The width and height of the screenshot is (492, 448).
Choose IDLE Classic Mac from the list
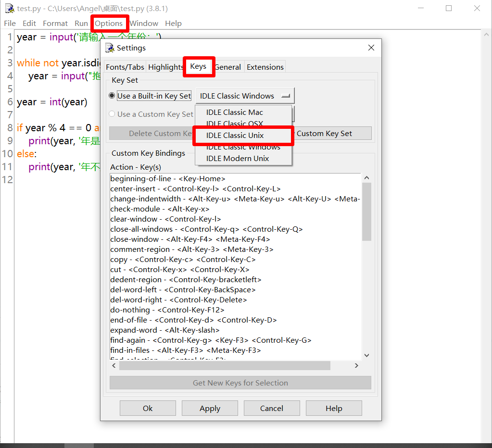(235, 112)
